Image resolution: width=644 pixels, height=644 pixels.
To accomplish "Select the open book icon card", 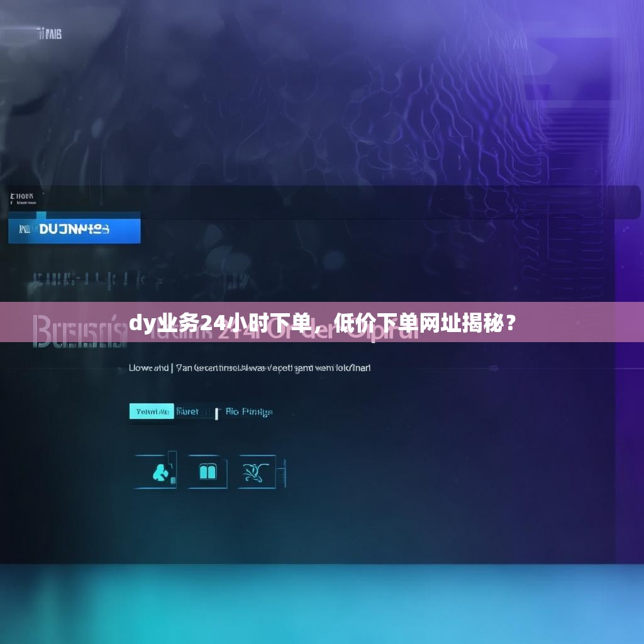I will [x=207, y=472].
